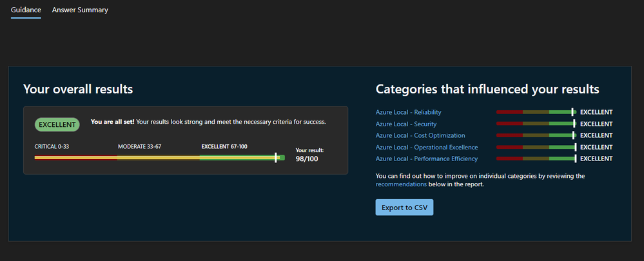
Task: Click the Your result: label
Action: pyautogui.click(x=309, y=150)
